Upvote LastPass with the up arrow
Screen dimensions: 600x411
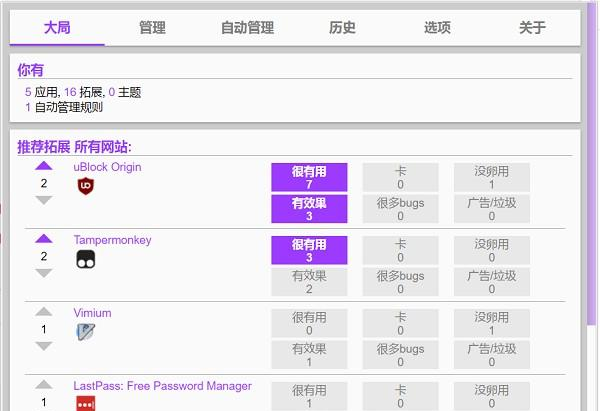[x=44, y=384]
